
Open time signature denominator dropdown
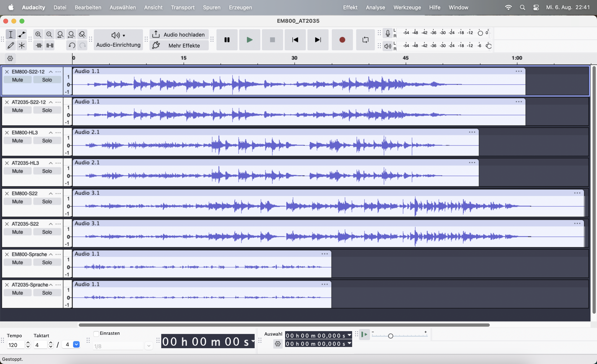click(76, 344)
